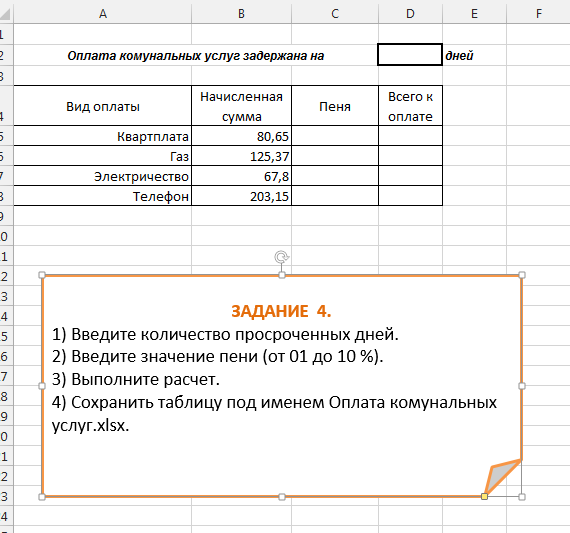Screen dimensions: 570x533
Task: Select column A header
Action: (103, 14)
